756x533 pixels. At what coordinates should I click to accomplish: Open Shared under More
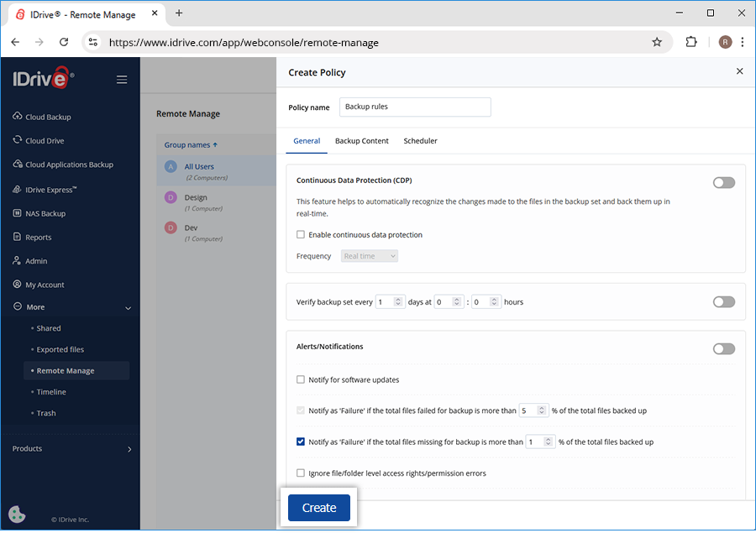[48, 328]
